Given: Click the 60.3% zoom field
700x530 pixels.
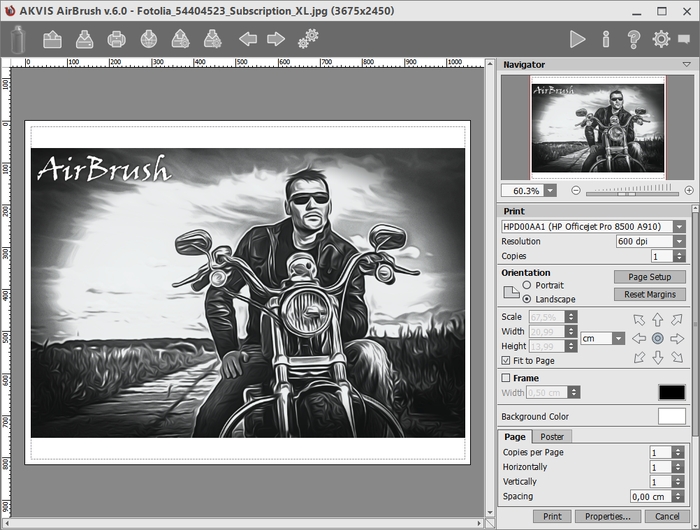Looking at the screenshot, I should (523, 191).
